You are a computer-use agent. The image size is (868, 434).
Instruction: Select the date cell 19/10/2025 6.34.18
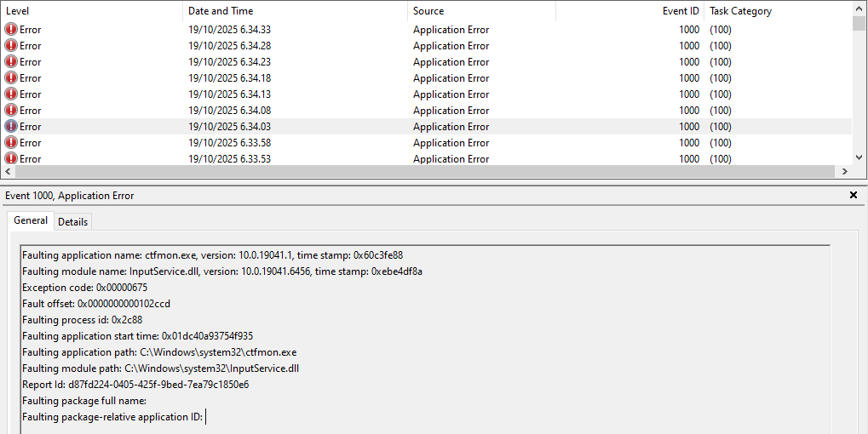229,78
